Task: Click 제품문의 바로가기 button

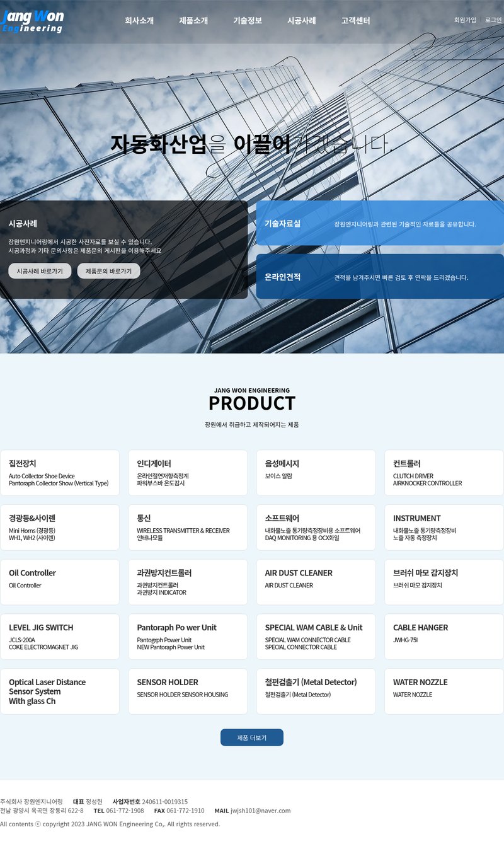Action: click(109, 271)
